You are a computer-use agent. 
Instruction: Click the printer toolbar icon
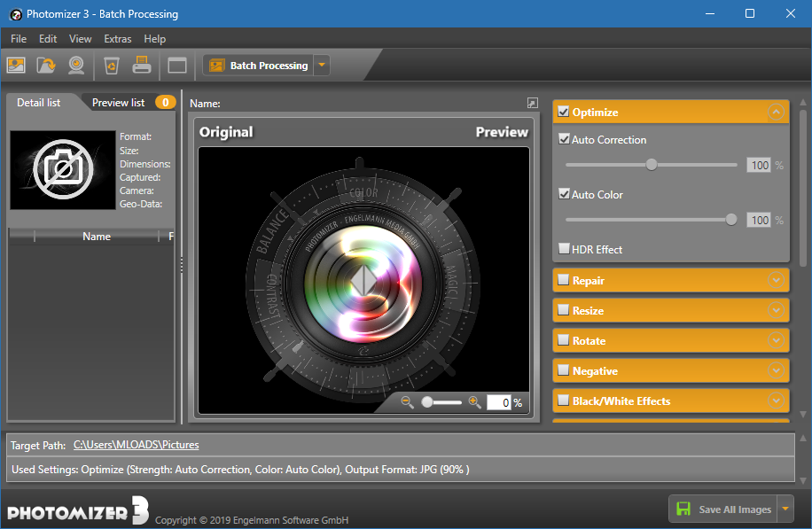(x=141, y=65)
